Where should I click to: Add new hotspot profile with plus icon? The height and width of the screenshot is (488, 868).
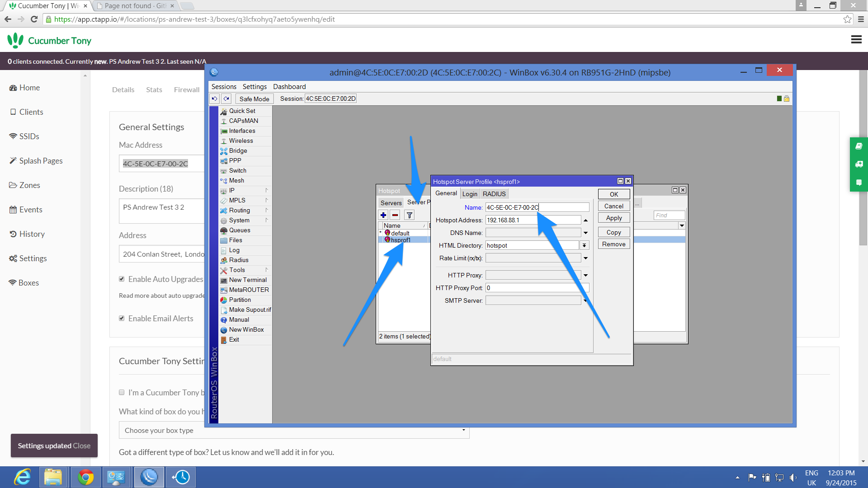click(x=383, y=215)
